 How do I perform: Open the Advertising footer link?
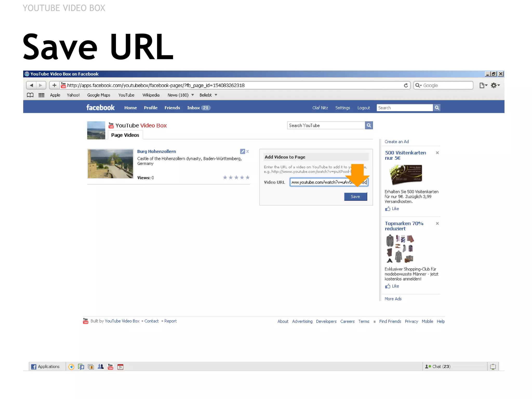click(x=302, y=322)
